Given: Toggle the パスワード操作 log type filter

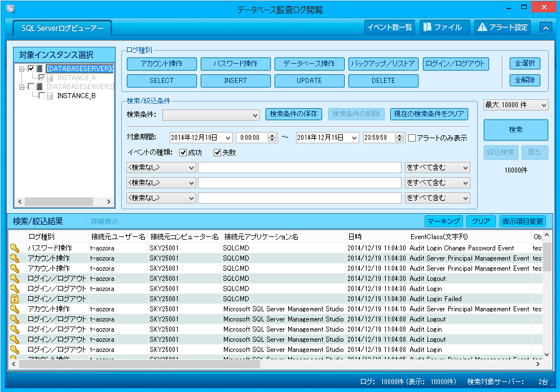Looking at the screenshot, I should pyautogui.click(x=236, y=64).
